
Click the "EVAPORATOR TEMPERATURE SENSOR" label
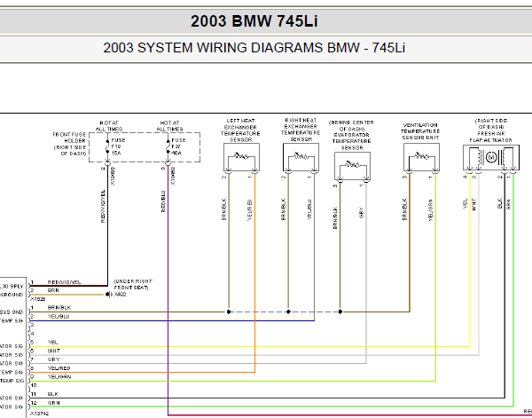(352, 141)
